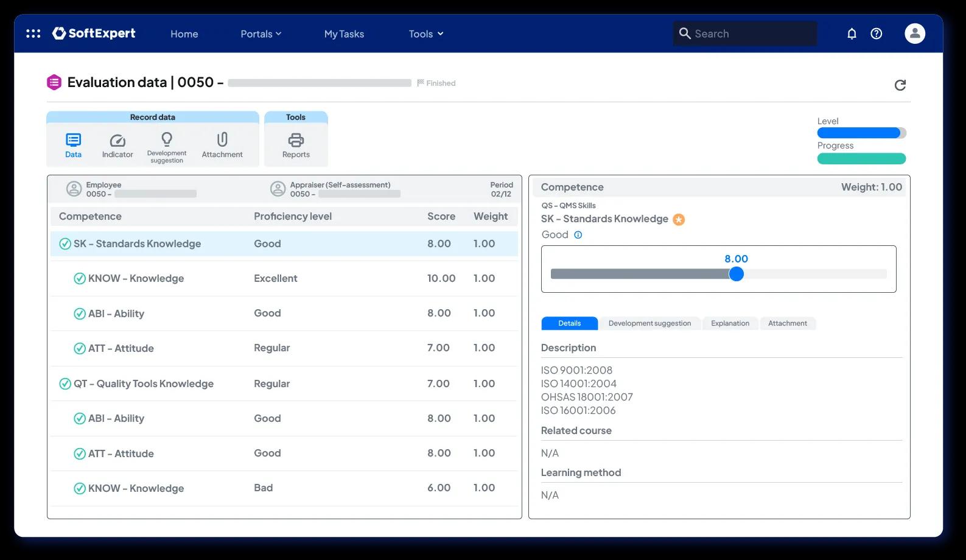Expand the Portals dropdown menu
The width and height of the screenshot is (966, 560).
click(x=261, y=33)
